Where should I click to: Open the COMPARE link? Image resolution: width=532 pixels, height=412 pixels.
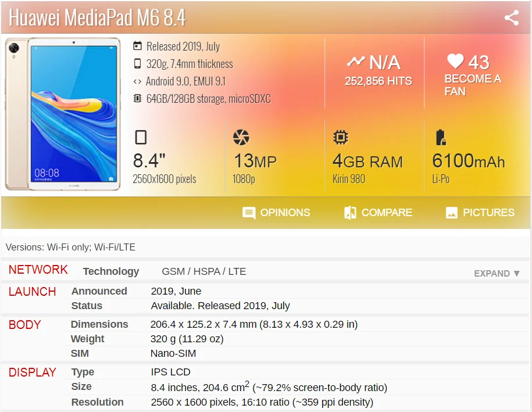pos(387,213)
